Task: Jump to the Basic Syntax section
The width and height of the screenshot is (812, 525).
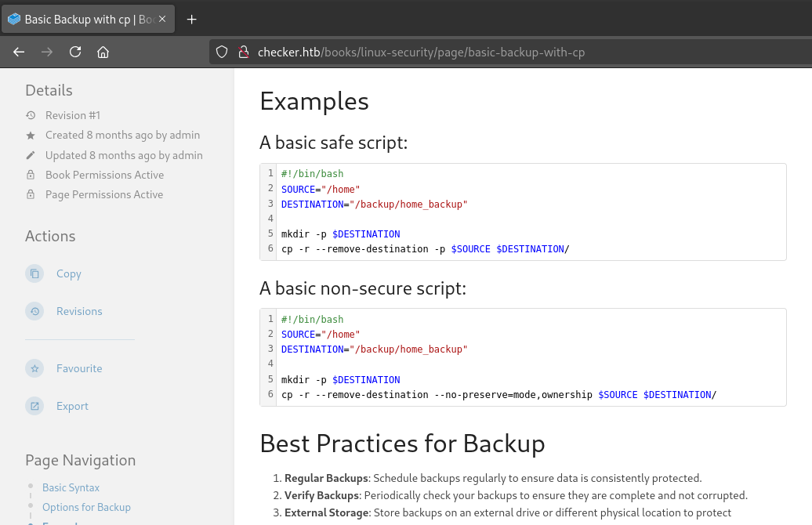Action: [x=71, y=487]
